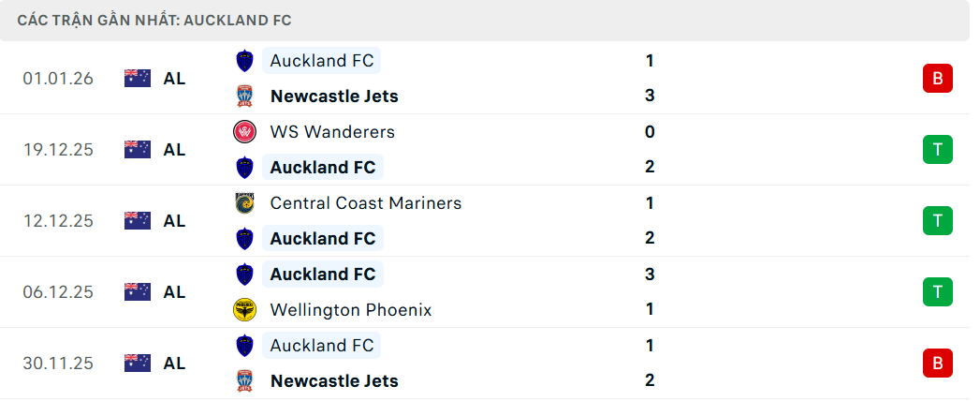
Task: Click Wellington Phoenix team crest icon
Action: (x=244, y=309)
